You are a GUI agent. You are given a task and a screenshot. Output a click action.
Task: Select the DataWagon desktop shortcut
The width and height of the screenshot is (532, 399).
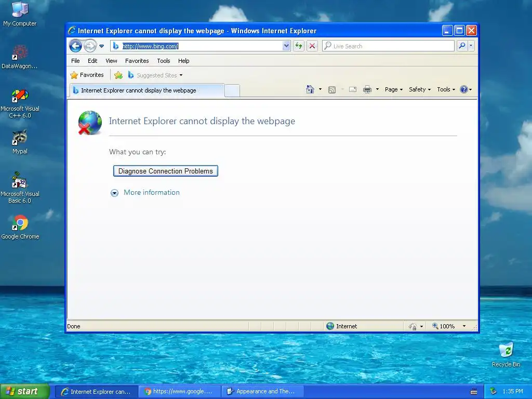(19, 56)
